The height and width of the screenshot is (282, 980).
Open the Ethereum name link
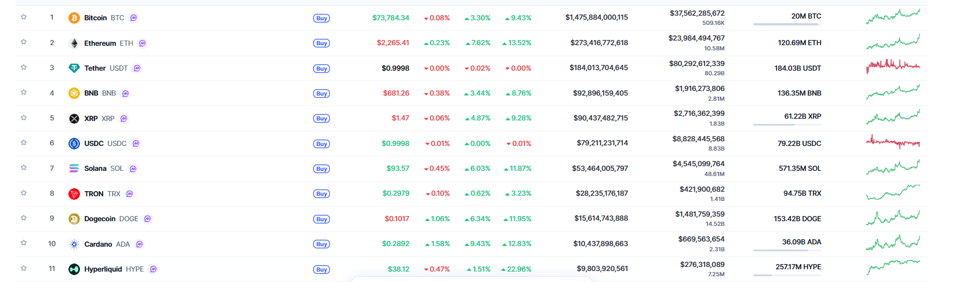coord(100,43)
